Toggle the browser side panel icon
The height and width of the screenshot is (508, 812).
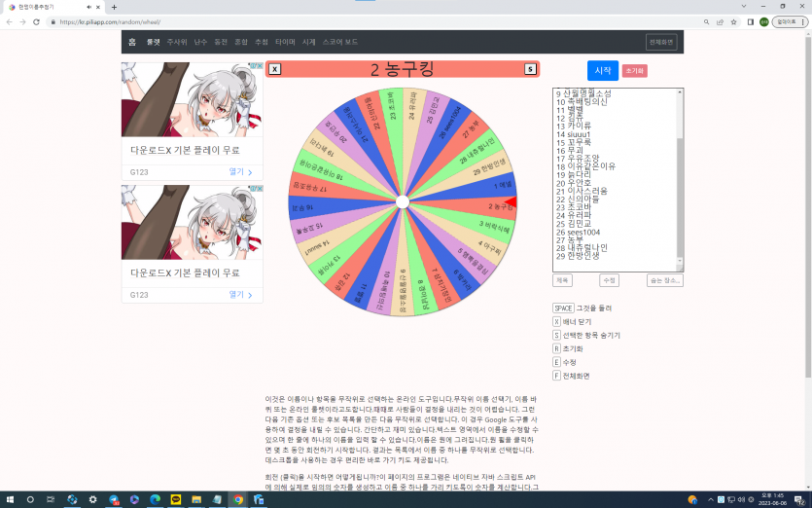750,21
